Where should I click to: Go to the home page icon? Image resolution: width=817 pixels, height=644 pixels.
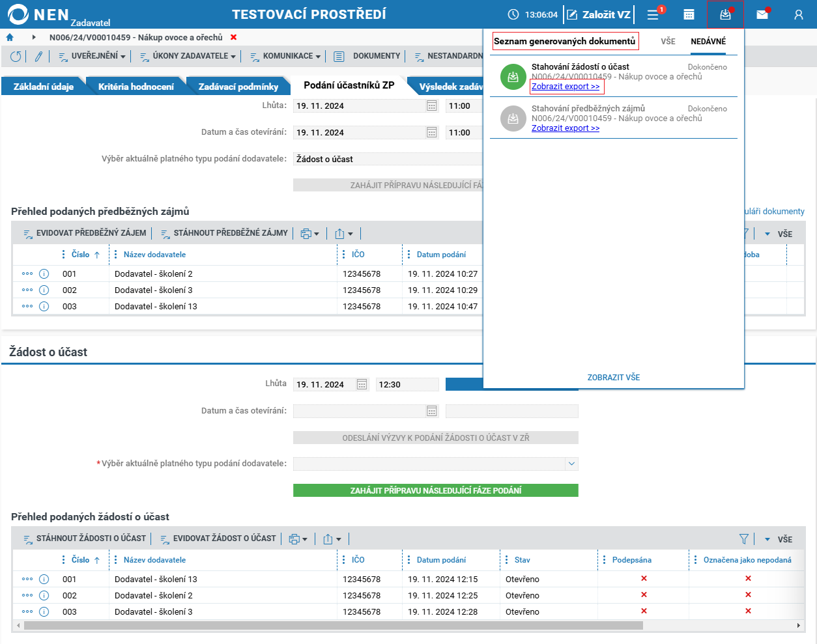10,38
